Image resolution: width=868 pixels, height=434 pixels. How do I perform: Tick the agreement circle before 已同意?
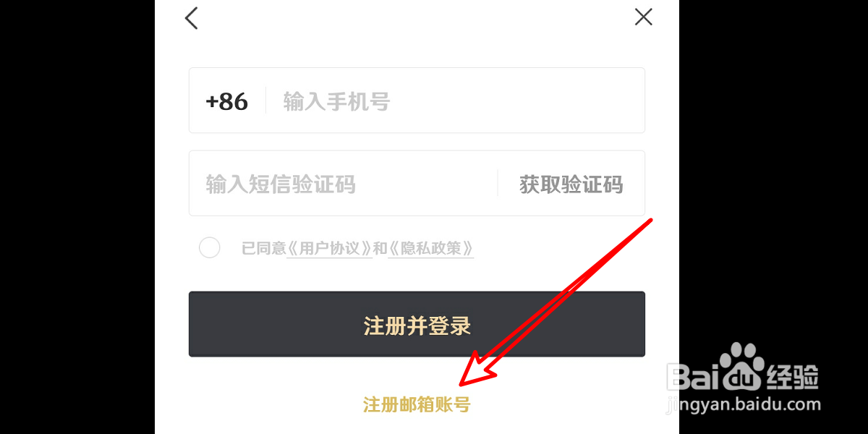point(209,248)
